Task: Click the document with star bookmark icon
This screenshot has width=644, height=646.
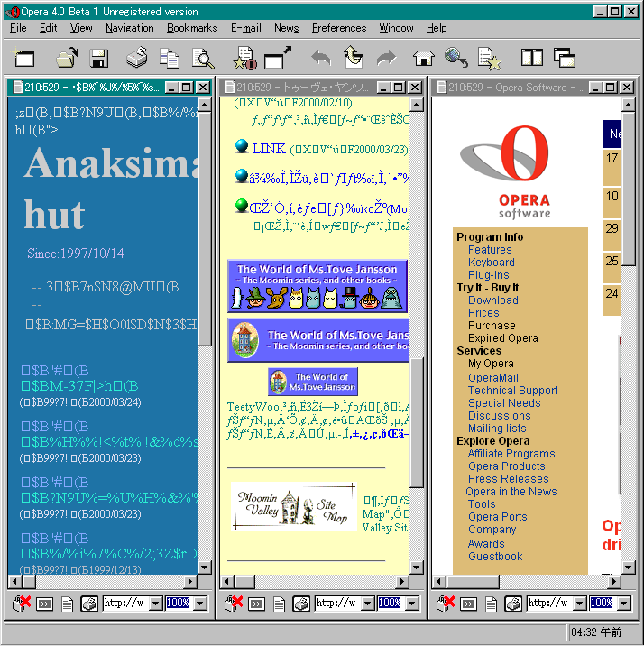Action: tap(489, 58)
